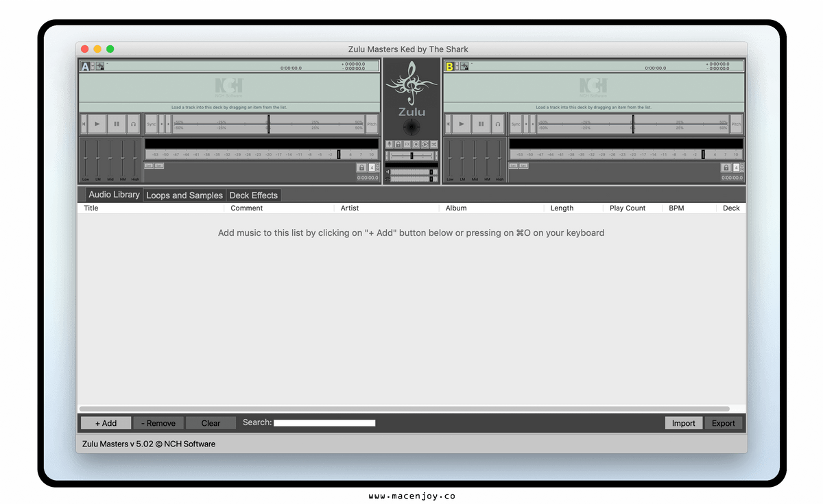Click the first small button after Sync on Deck A
823x504 pixels.
(x=162, y=124)
